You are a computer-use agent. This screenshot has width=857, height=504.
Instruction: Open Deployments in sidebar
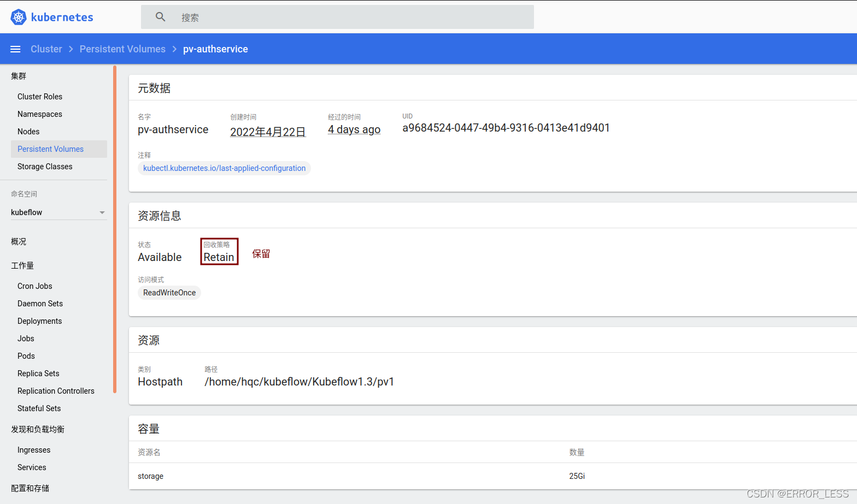tap(40, 321)
